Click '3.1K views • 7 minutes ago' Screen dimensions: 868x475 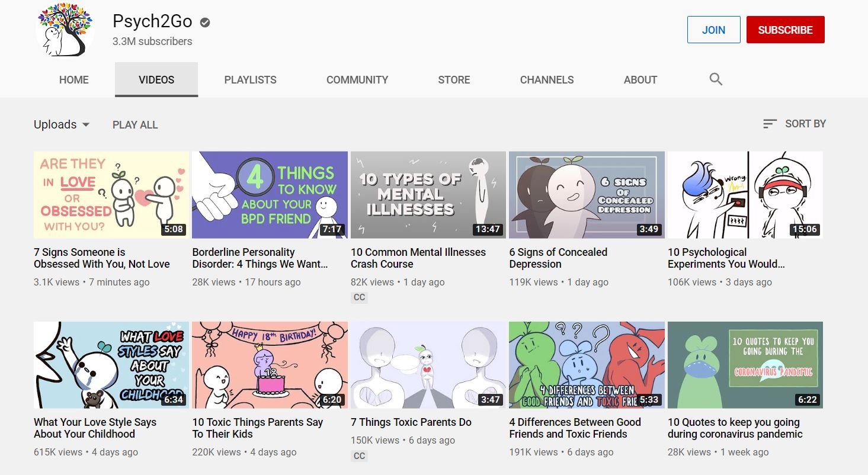click(x=92, y=283)
